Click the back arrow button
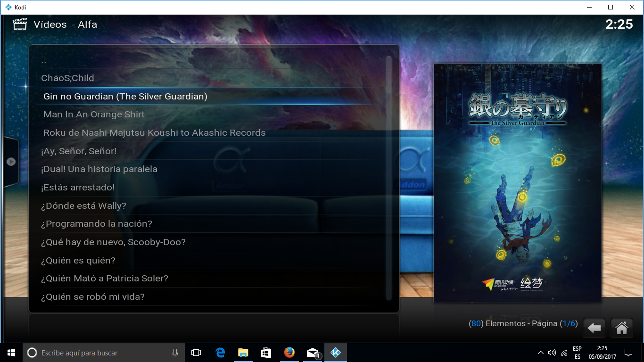The width and height of the screenshot is (644, 362). pyautogui.click(x=594, y=328)
